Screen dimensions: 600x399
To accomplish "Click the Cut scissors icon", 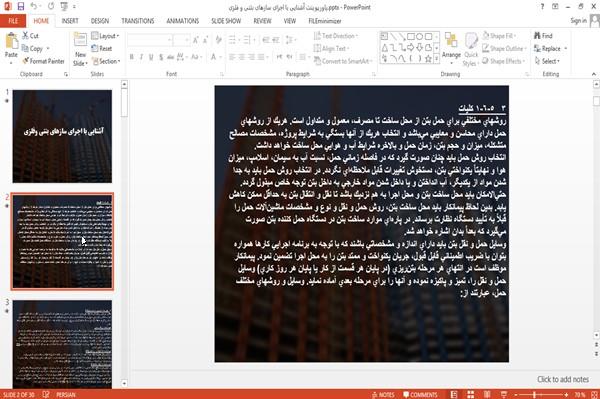I will (25, 36).
